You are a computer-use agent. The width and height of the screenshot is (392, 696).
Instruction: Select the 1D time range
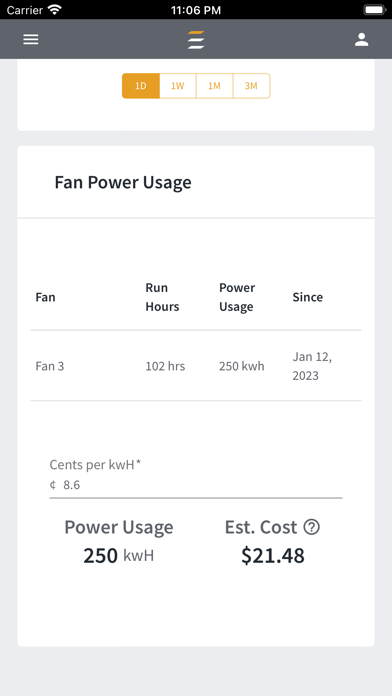tap(141, 86)
